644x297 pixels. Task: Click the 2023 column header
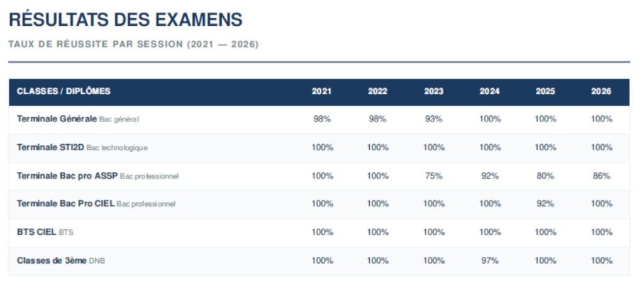pos(433,91)
